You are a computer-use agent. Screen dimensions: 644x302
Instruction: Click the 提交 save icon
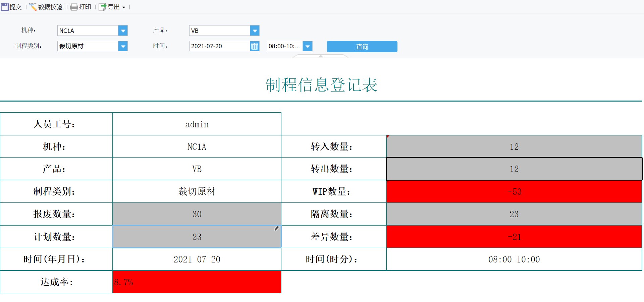tap(5, 7)
